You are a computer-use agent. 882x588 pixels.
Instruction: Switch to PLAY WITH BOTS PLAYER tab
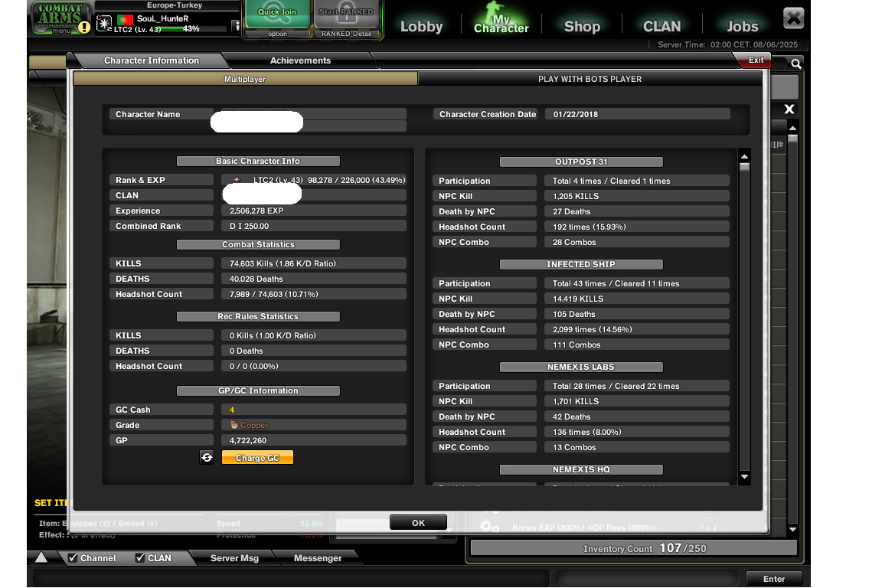coord(590,79)
